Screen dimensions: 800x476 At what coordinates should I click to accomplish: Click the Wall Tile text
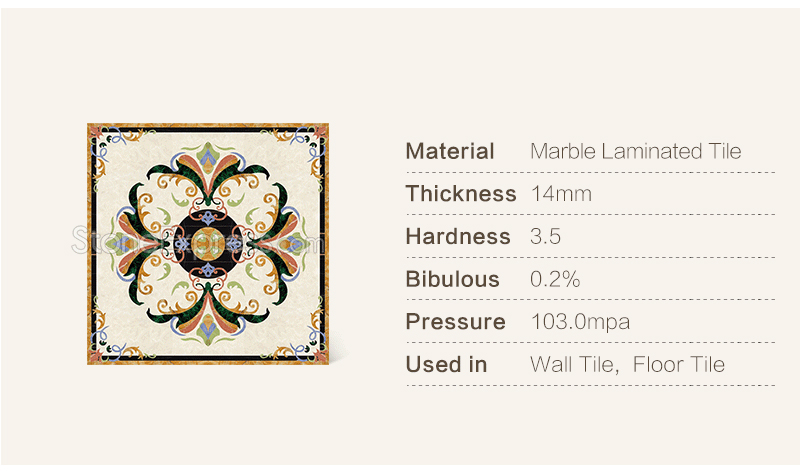click(x=574, y=365)
